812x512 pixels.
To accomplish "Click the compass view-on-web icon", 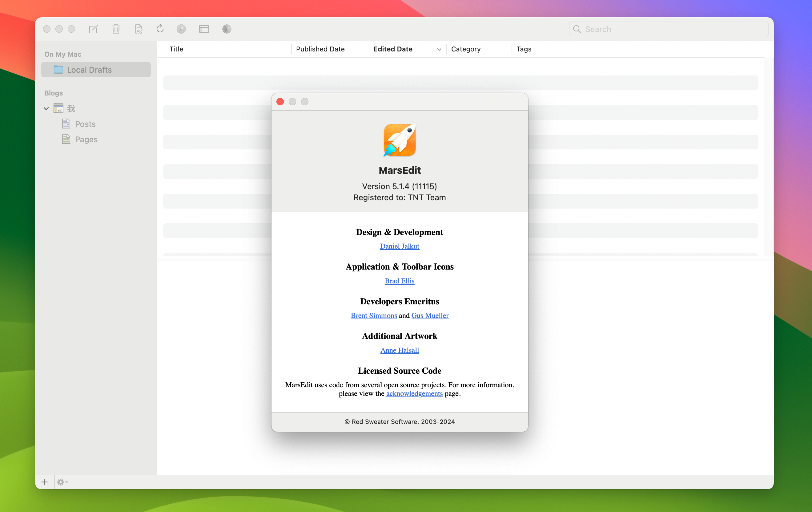I will tap(181, 29).
